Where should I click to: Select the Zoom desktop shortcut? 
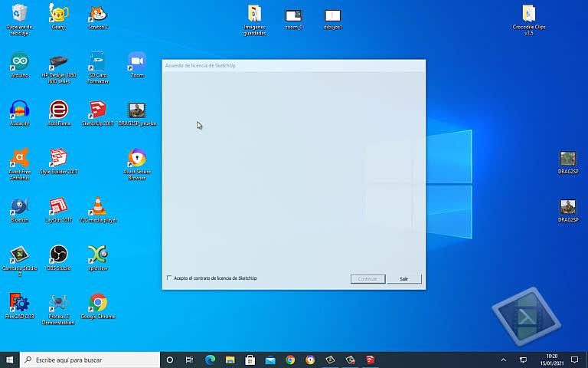click(x=137, y=62)
